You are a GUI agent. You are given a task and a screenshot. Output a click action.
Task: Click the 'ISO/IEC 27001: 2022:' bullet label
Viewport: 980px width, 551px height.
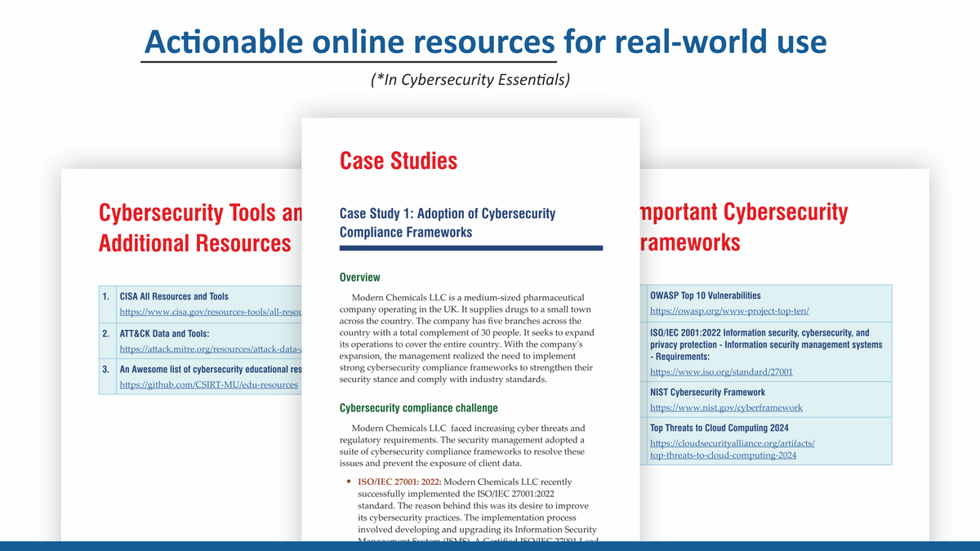399,482
